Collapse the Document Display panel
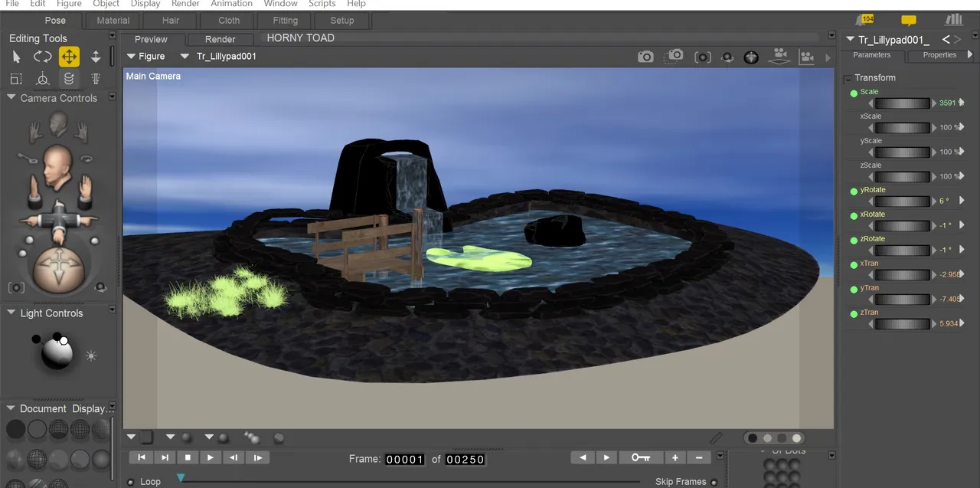This screenshot has height=488, width=980. pyautogui.click(x=11, y=408)
